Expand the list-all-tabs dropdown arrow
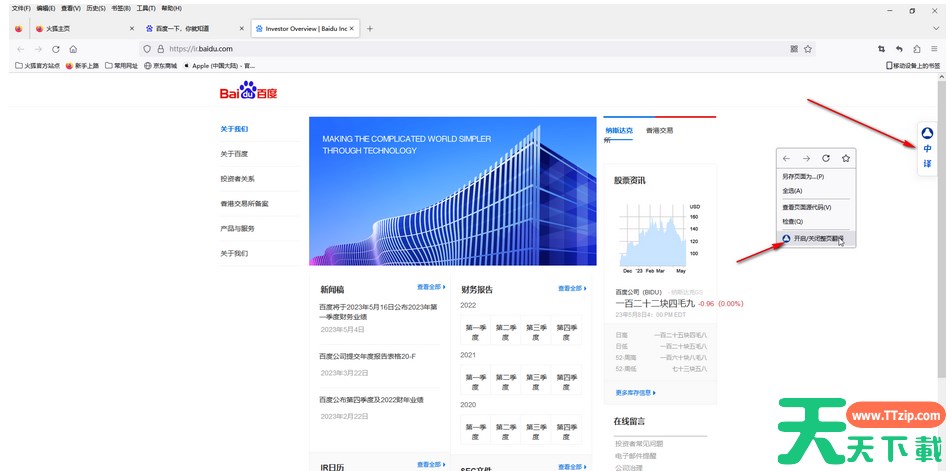 859,29
